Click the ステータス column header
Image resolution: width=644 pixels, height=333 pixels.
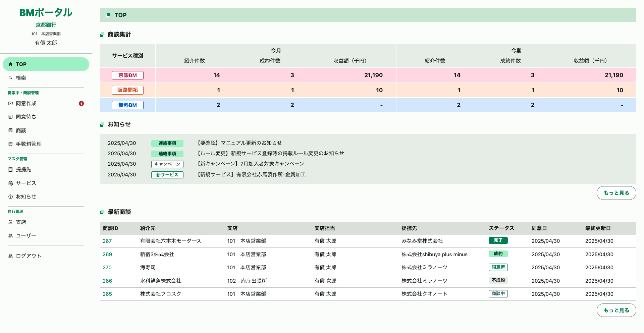coord(501,228)
